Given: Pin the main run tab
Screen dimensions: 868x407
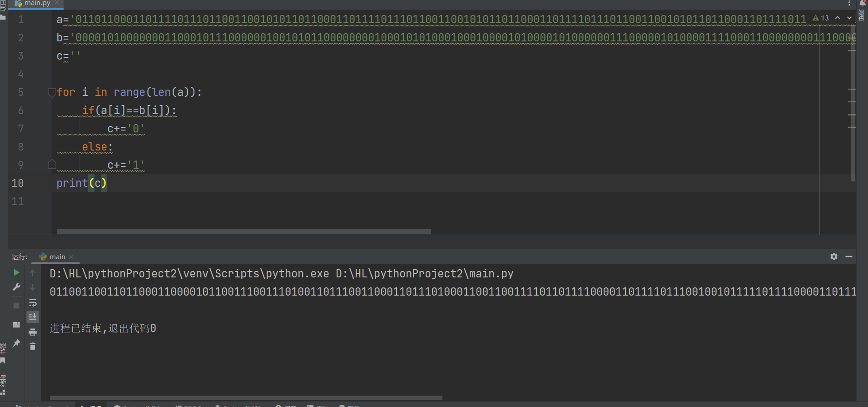Looking at the screenshot, I should click(16, 343).
